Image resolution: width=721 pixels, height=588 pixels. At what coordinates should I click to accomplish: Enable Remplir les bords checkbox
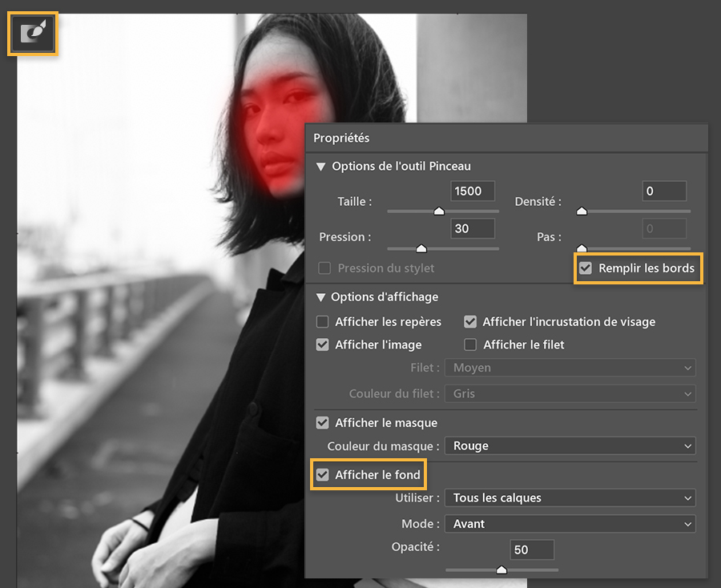click(586, 268)
